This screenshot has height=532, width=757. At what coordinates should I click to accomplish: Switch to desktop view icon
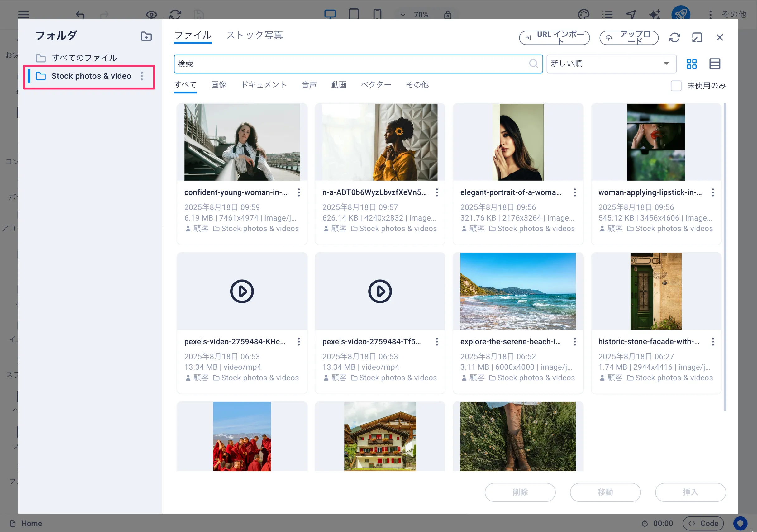click(330, 14)
